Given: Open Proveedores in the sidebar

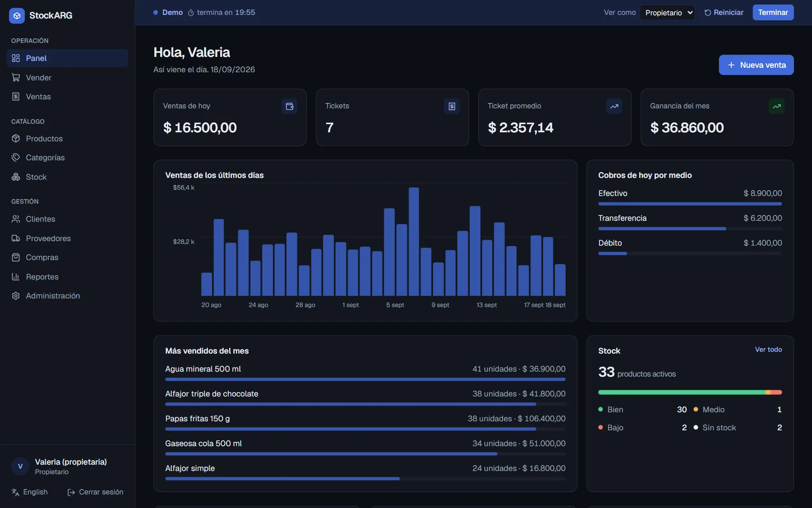Looking at the screenshot, I should pyautogui.click(x=67, y=238).
